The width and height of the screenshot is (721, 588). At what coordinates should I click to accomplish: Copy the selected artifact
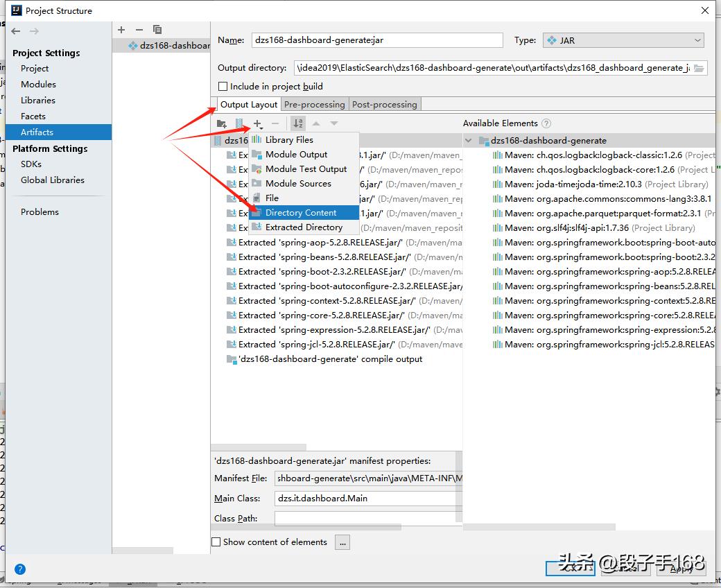157,30
